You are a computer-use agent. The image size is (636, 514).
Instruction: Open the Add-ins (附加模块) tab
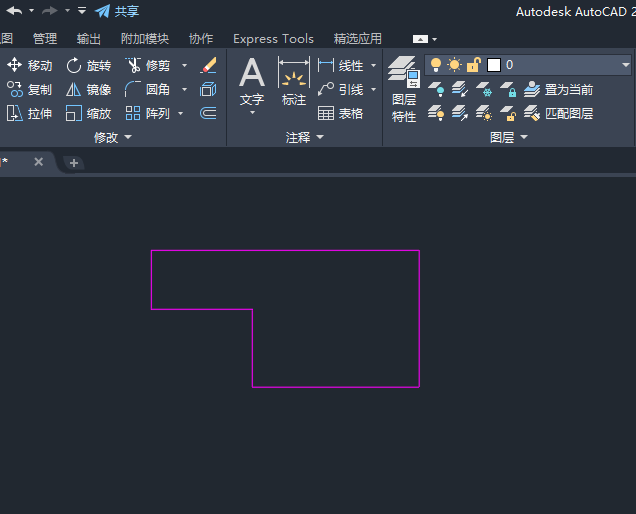[x=145, y=39]
